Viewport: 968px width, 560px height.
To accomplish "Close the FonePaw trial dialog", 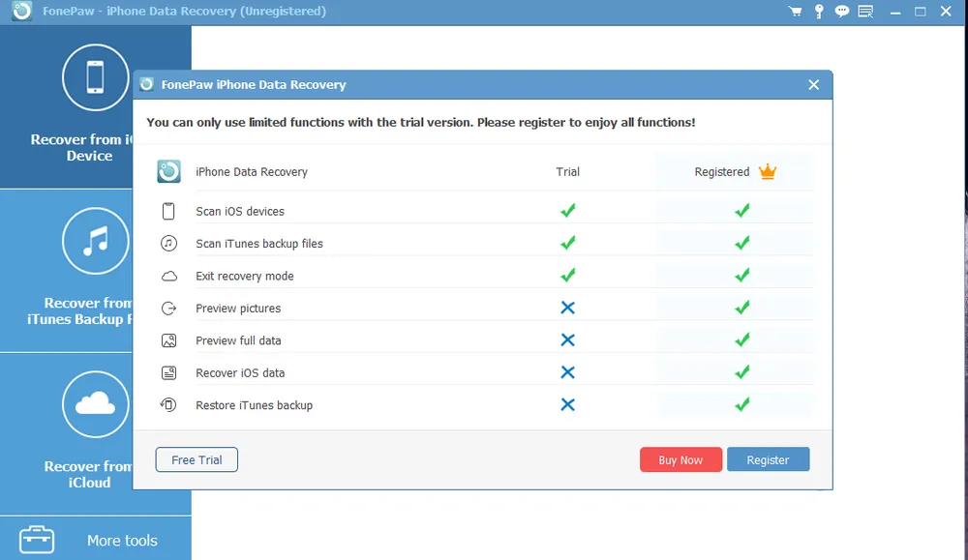I will 814,85.
